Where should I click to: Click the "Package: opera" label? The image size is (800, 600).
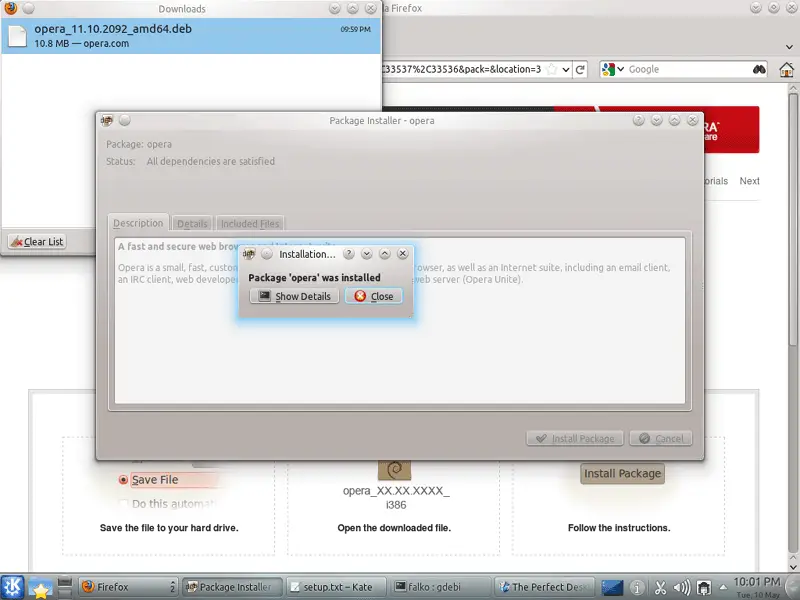click(x=139, y=144)
